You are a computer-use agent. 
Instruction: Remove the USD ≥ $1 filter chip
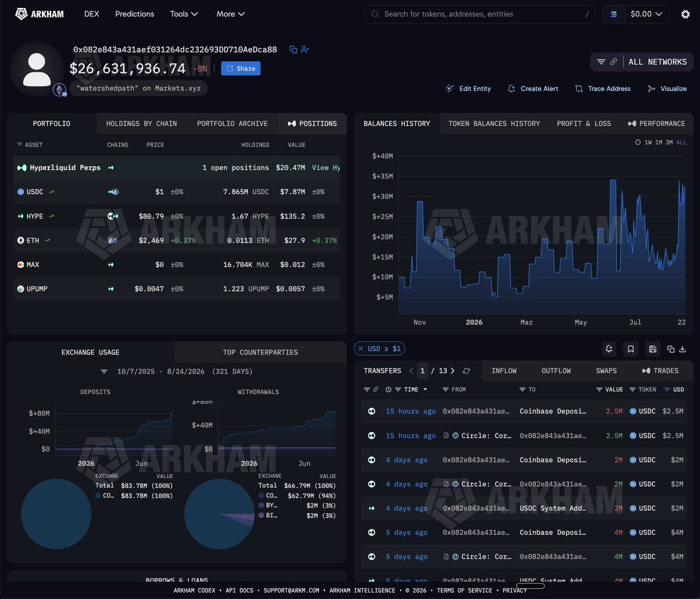click(x=360, y=349)
